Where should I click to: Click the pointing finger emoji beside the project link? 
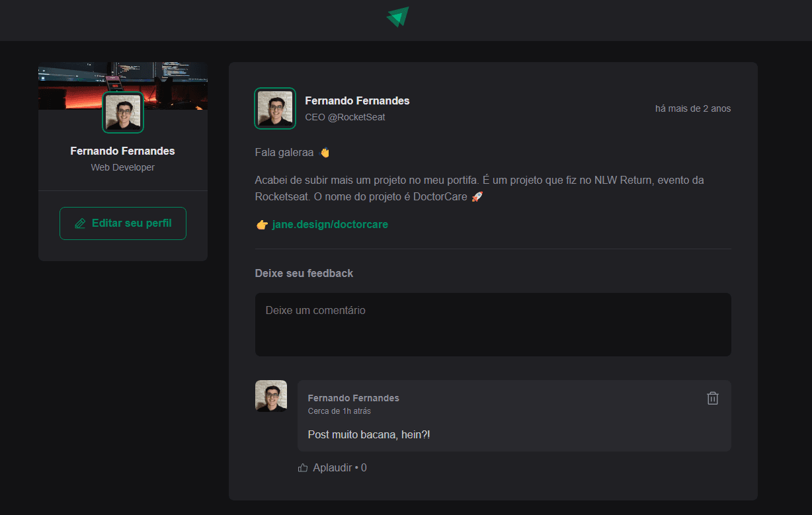[261, 225]
